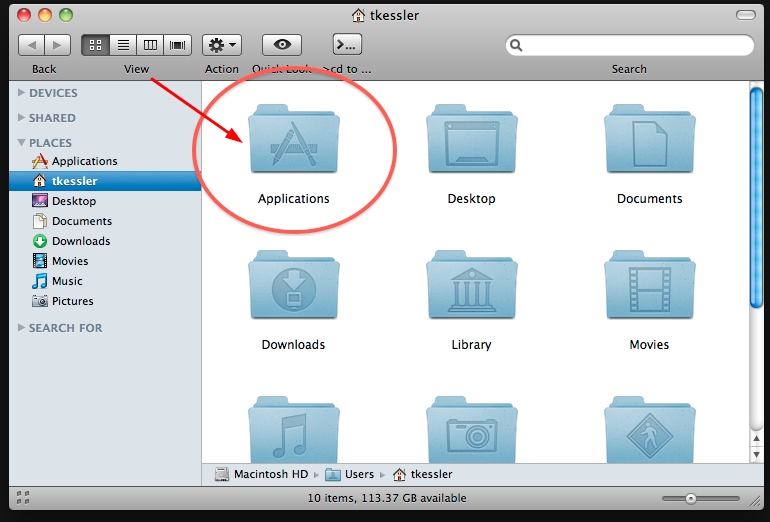Select the Downloads folder icon
770x522 pixels.
pos(294,285)
